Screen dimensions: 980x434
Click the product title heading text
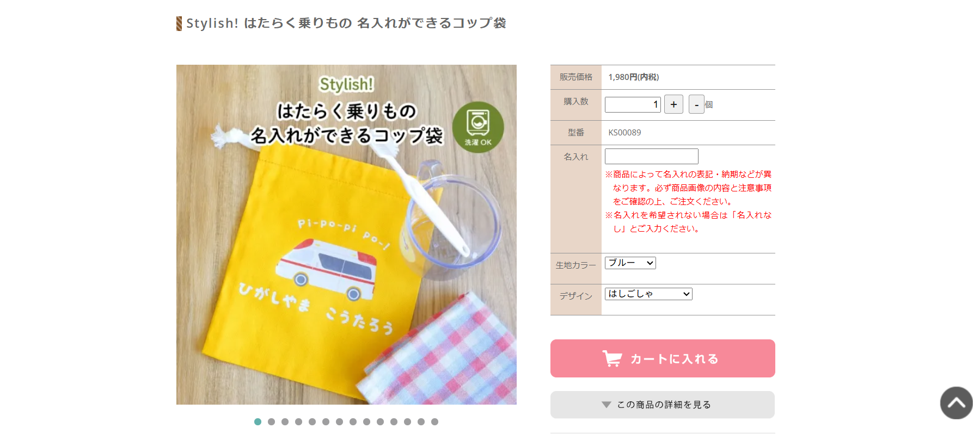346,23
